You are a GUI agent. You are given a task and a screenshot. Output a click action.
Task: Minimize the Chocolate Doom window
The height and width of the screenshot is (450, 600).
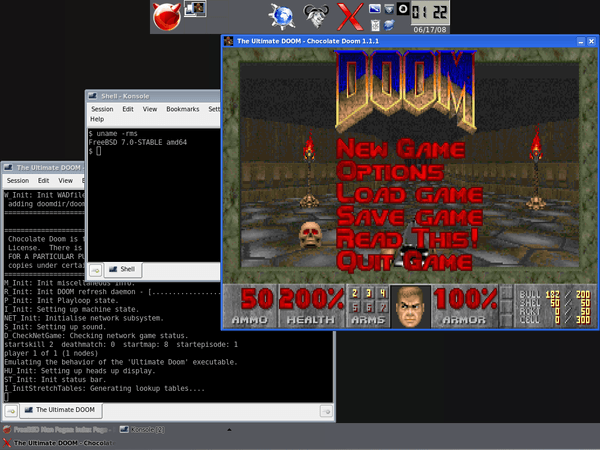click(x=581, y=41)
